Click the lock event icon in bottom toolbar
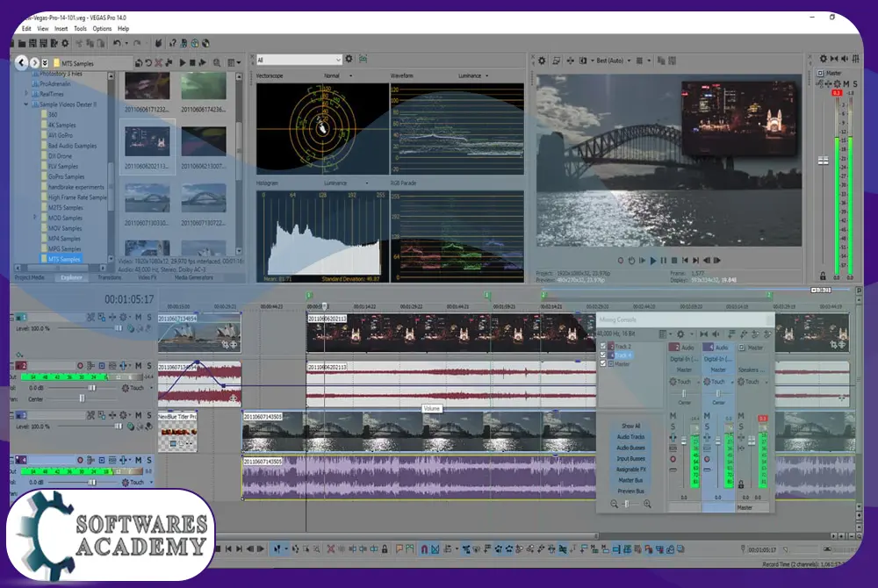This screenshot has width=878, height=588. click(x=385, y=549)
